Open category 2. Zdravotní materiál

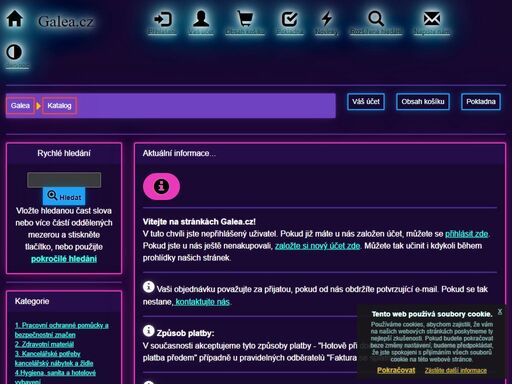[44, 344]
